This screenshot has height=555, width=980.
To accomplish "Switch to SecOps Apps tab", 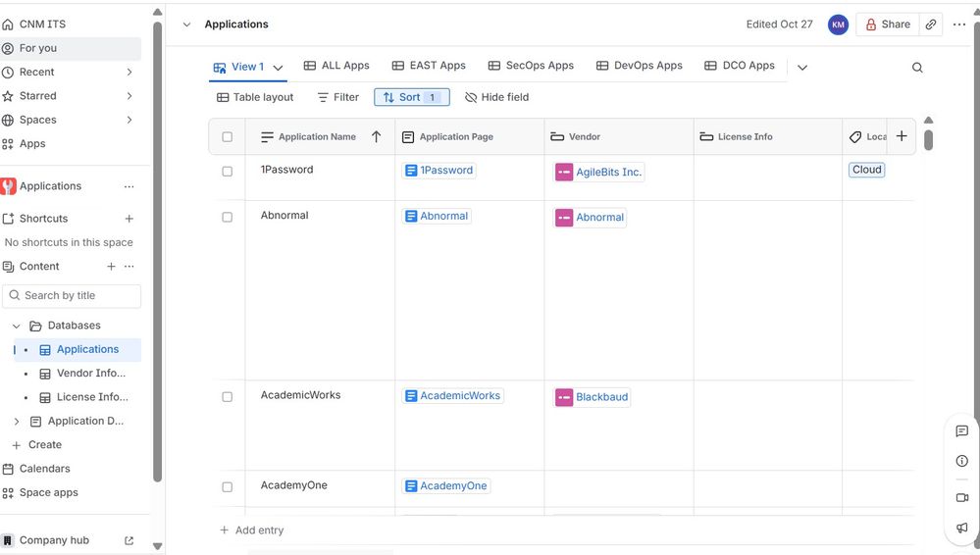I will tap(531, 66).
